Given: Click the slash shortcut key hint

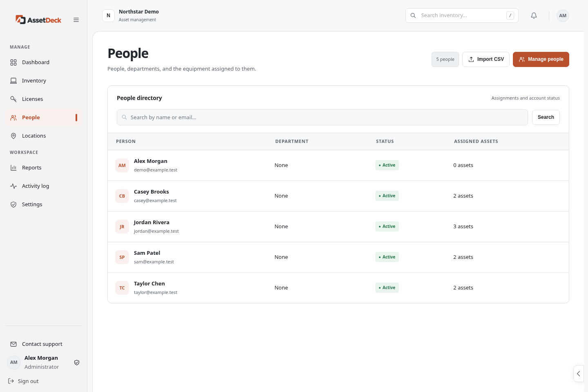Looking at the screenshot, I should point(510,16).
